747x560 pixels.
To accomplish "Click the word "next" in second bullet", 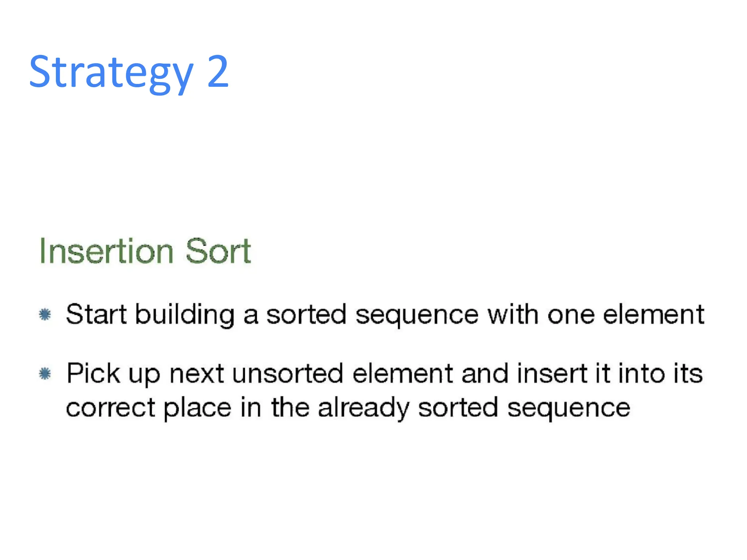I will point(197,373).
